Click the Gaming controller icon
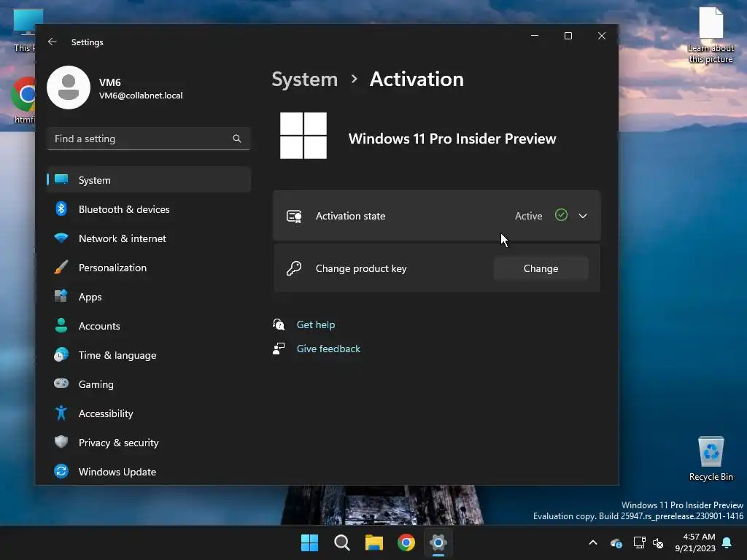Viewport: 747px width, 560px height. 61,384
